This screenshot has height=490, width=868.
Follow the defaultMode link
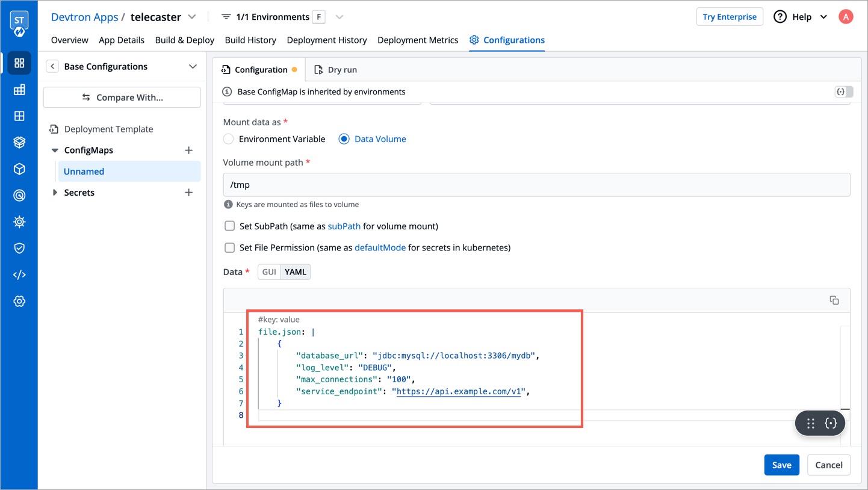click(x=380, y=247)
